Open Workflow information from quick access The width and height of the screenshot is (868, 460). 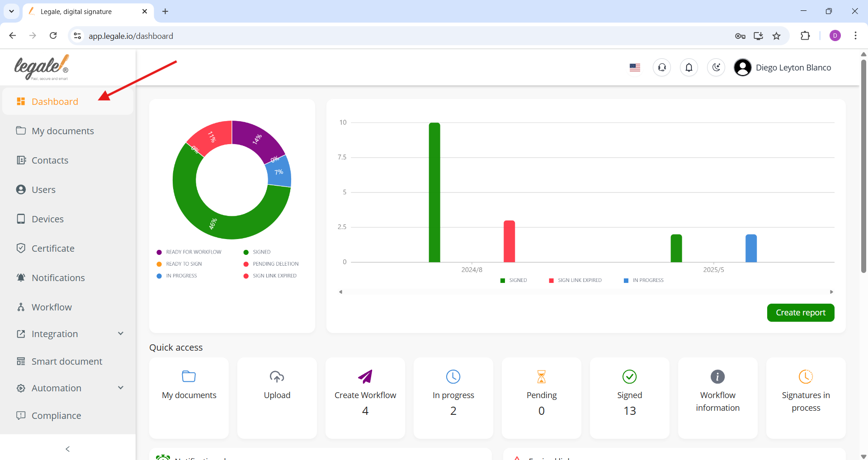tap(717, 398)
